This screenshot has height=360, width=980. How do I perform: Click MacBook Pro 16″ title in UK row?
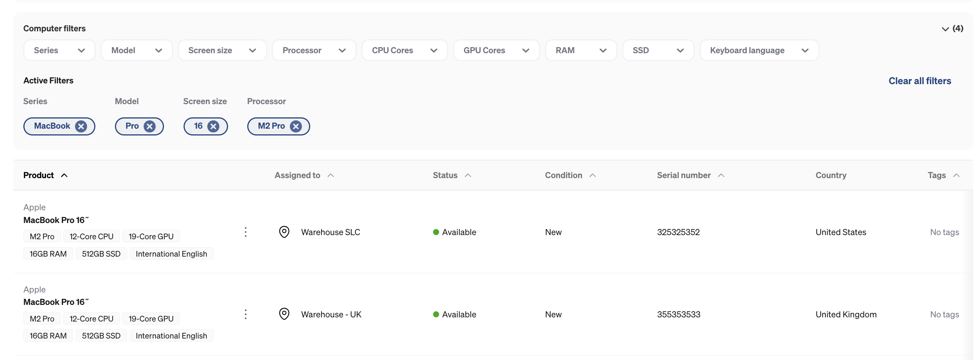(x=56, y=302)
